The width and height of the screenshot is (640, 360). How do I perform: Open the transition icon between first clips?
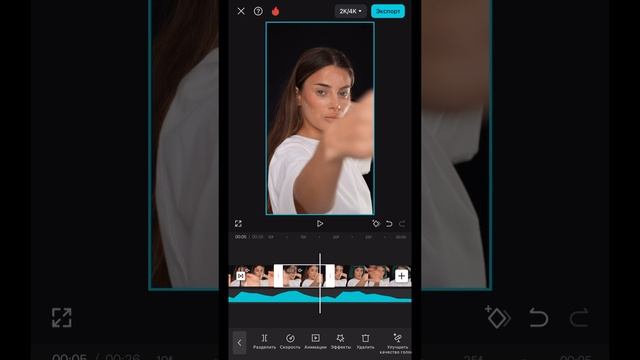click(x=240, y=276)
